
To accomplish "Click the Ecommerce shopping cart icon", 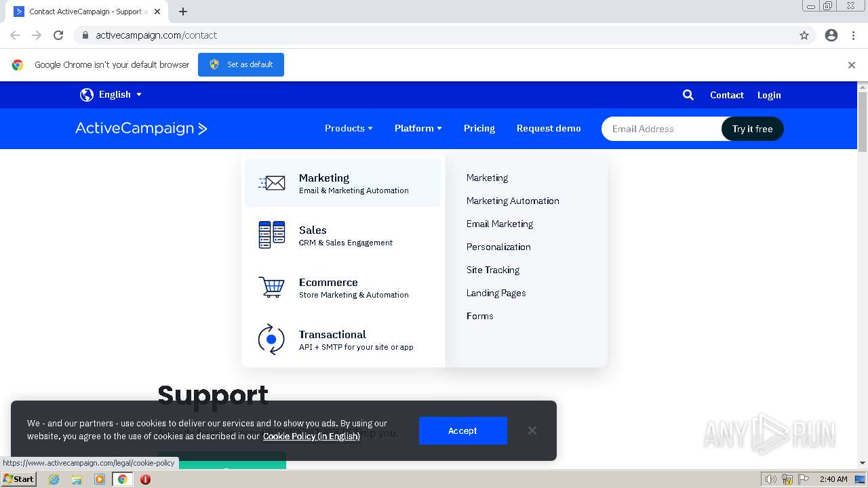I will click(x=271, y=287).
